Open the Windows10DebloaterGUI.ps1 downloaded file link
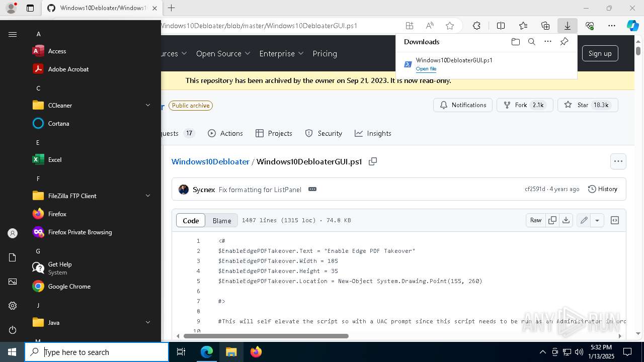644x362 pixels. pyautogui.click(x=426, y=69)
